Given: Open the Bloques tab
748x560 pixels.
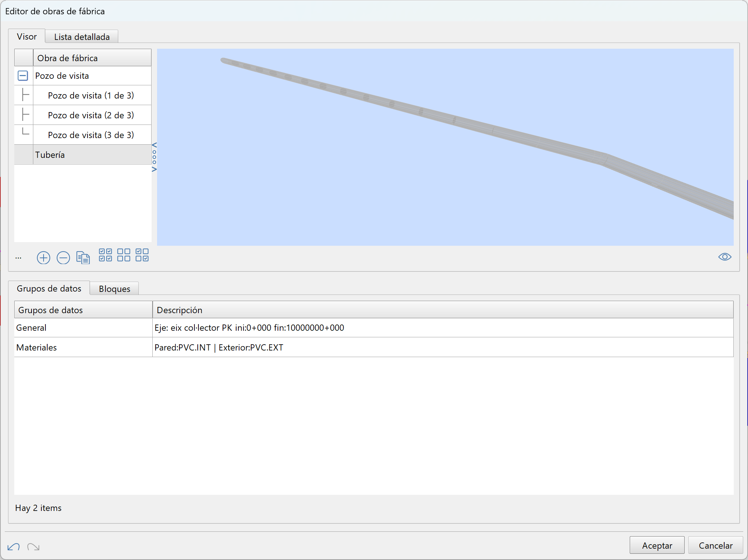Looking at the screenshot, I should (114, 289).
